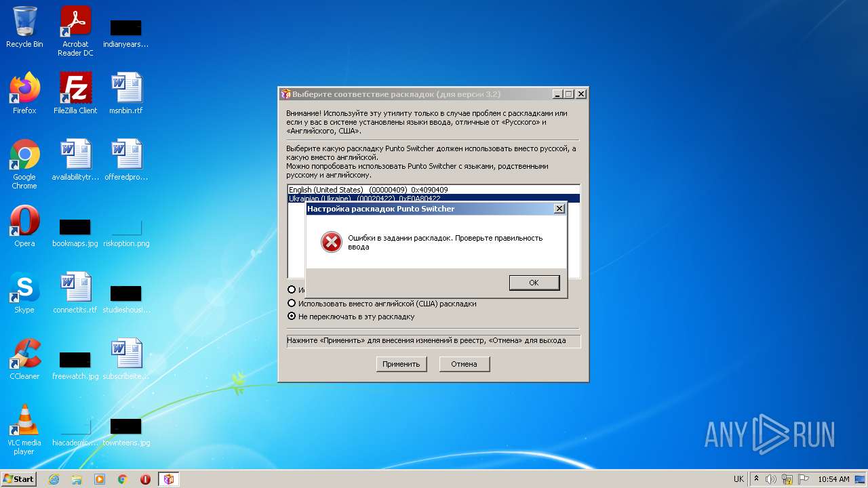The width and height of the screenshot is (868, 488).
Task: Open the media player taskbar icon
Action: [100, 479]
